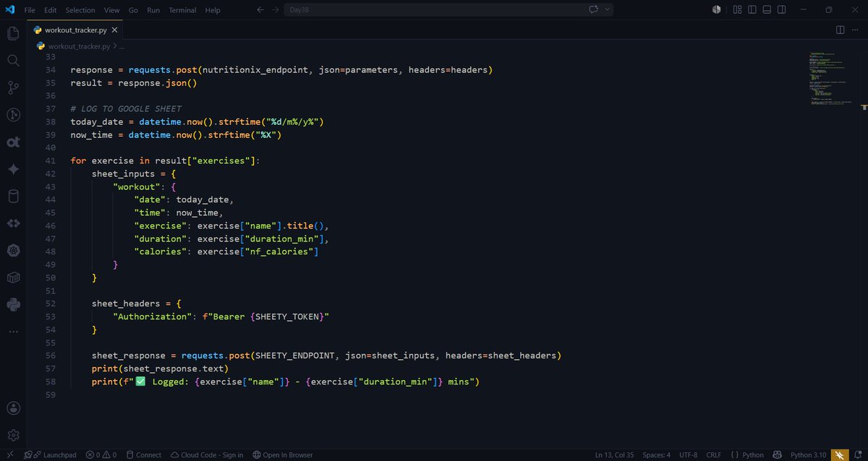Open the Manage gear icon
This screenshot has width=868, height=461.
pyautogui.click(x=13, y=435)
